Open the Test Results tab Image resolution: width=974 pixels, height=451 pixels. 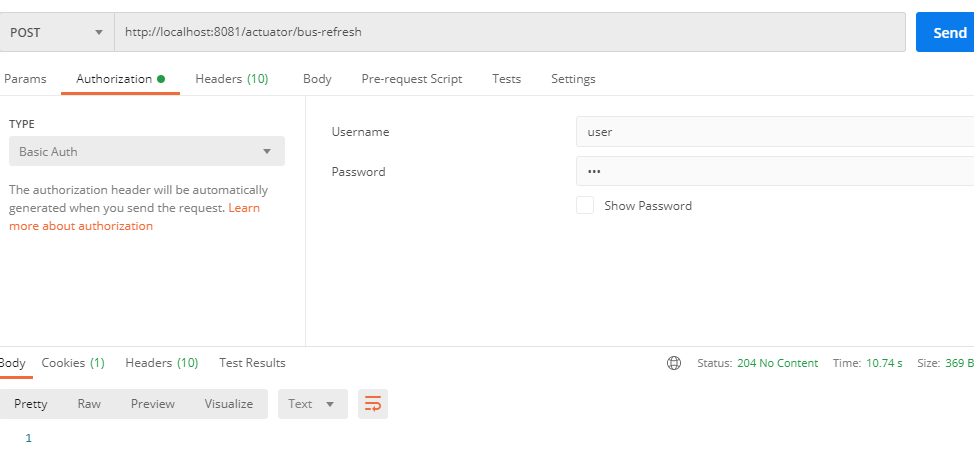(252, 363)
